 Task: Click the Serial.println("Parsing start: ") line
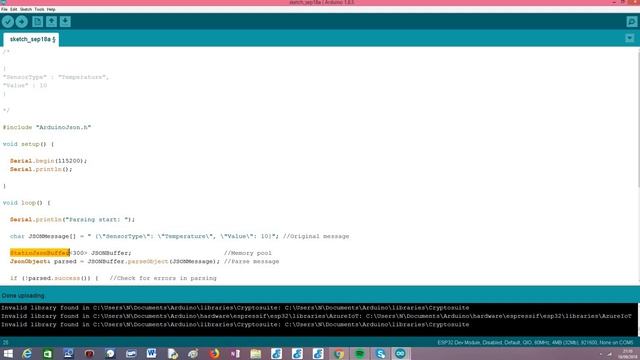72,220
